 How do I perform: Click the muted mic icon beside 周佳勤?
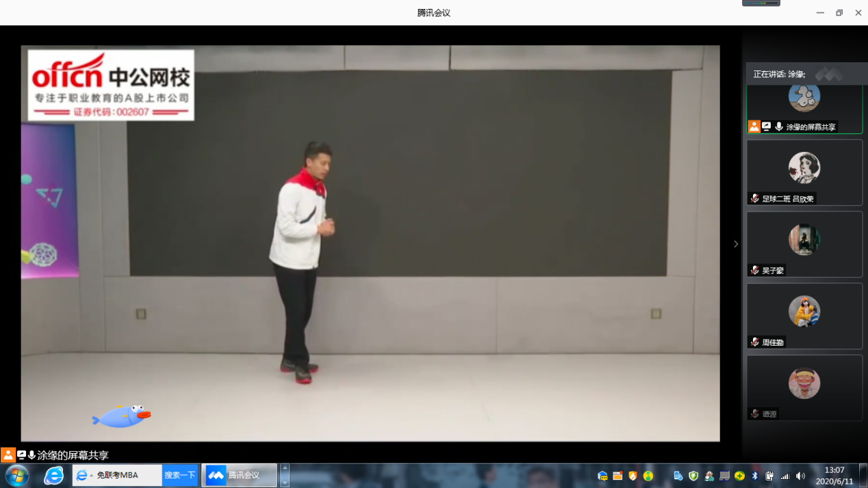coord(754,342)
